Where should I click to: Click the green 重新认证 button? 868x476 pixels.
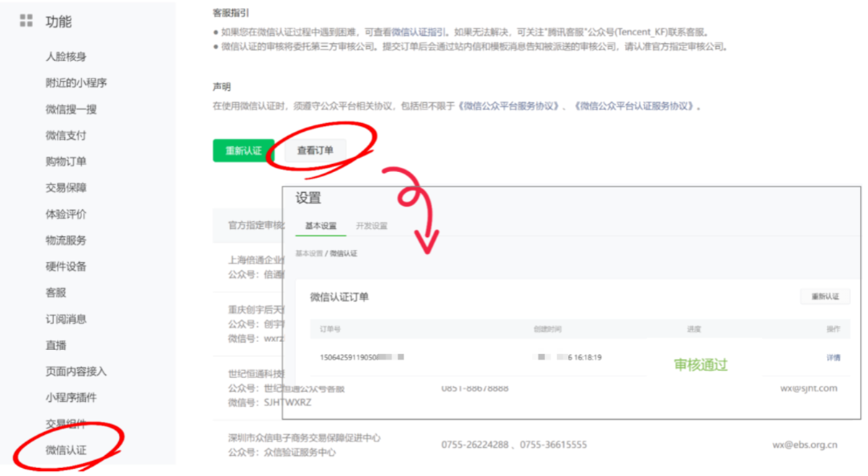244,150
